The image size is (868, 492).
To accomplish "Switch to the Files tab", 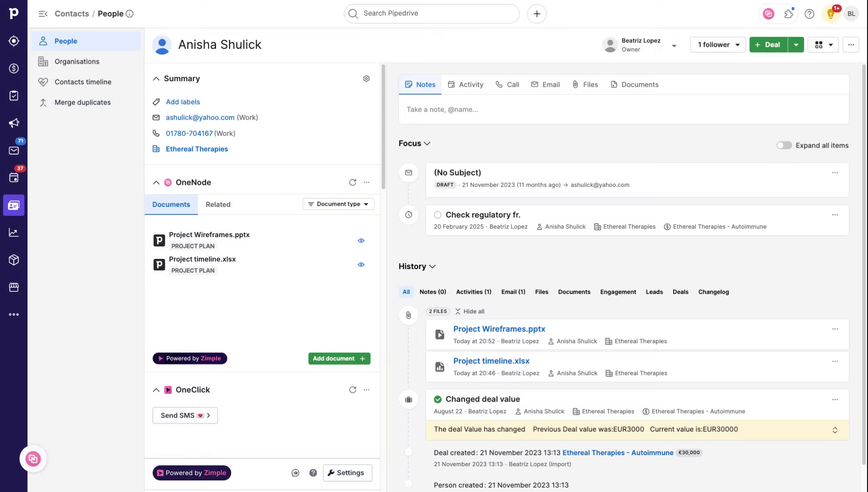I will (x=585, y=85).
